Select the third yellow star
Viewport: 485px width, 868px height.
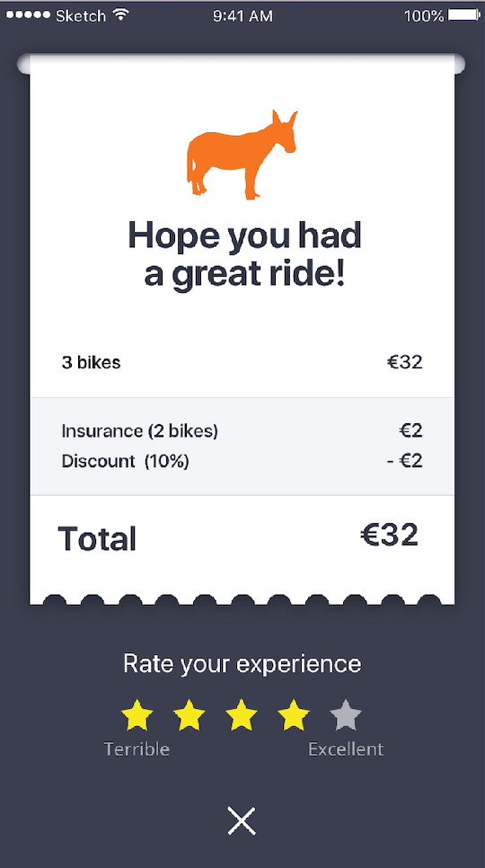tap(241, 714)
